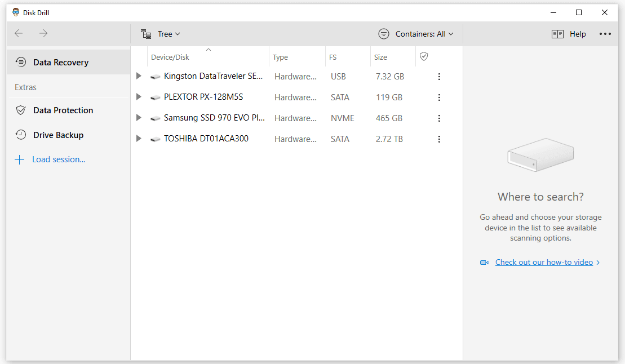Click the plus icon next to Load session
The image size is (625, 364).
(x=19, y=160)
